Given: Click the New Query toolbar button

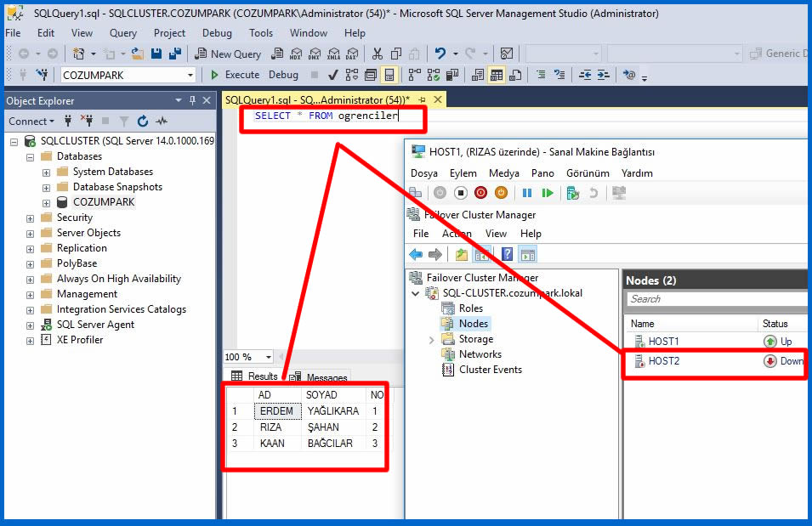Looking at the screenshot, I should (x=227, y=54).
